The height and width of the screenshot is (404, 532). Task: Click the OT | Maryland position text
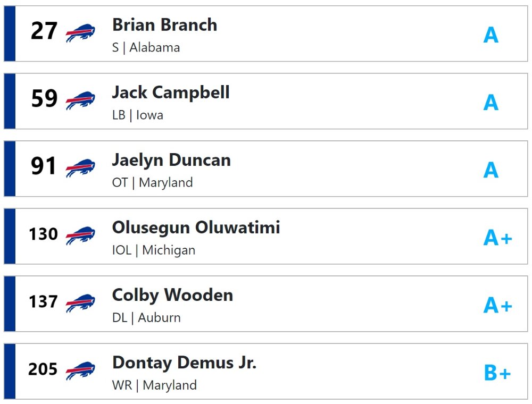point(152,182)
